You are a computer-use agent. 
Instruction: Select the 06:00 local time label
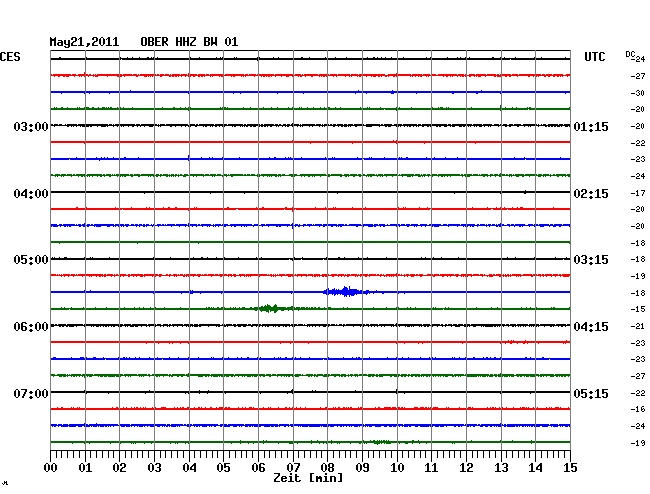[x=31, y=327]
